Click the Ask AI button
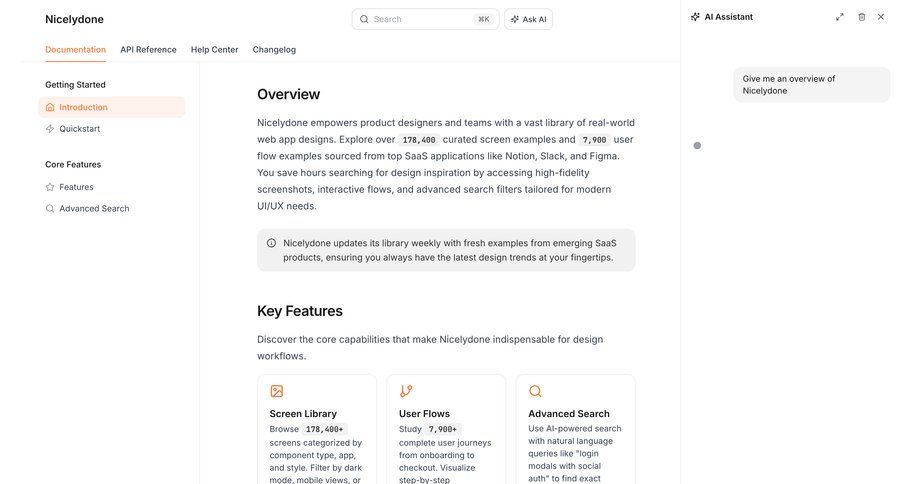This screenshot has height=484, width=900. click(x=528, y=19)
